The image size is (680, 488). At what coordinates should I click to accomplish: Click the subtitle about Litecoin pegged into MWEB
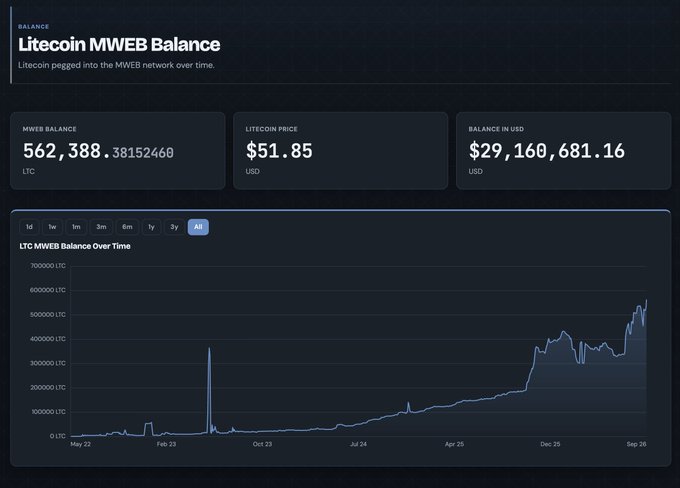point(116,65)
